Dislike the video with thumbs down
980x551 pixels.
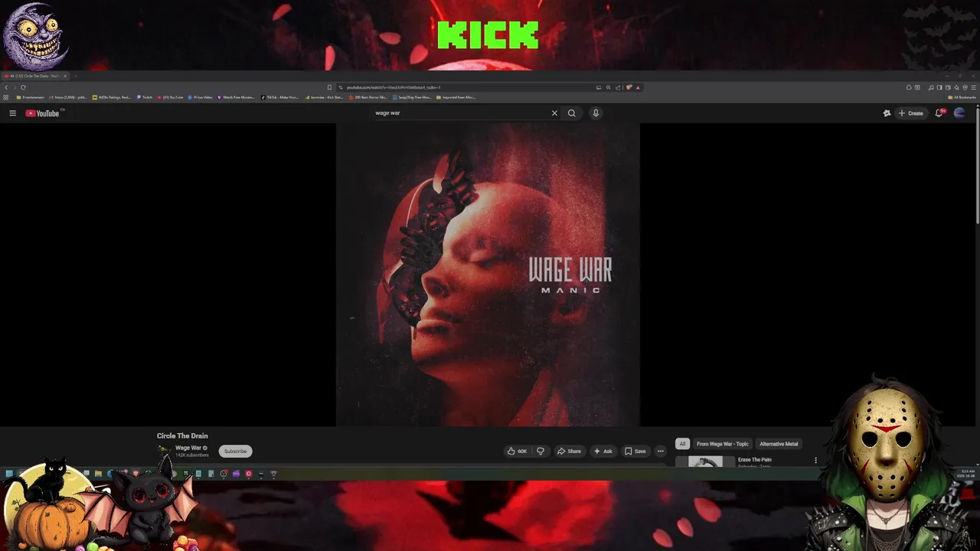(x=541, y=452)
